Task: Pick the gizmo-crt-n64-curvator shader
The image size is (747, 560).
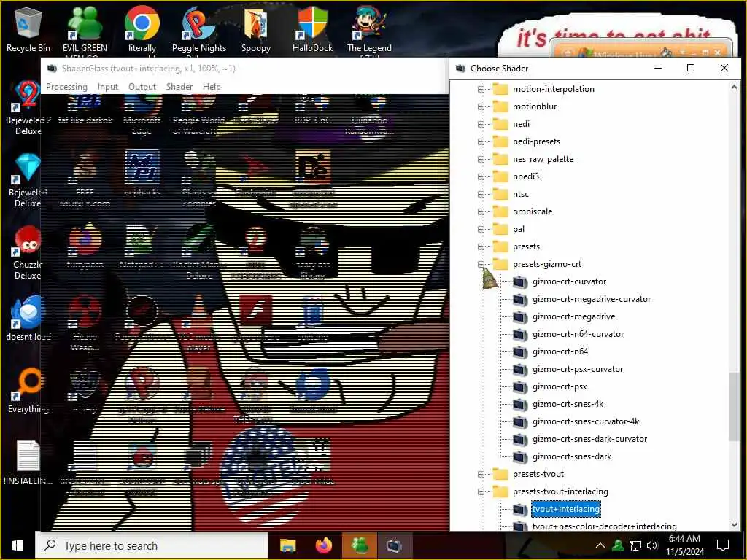Action: 578,334
